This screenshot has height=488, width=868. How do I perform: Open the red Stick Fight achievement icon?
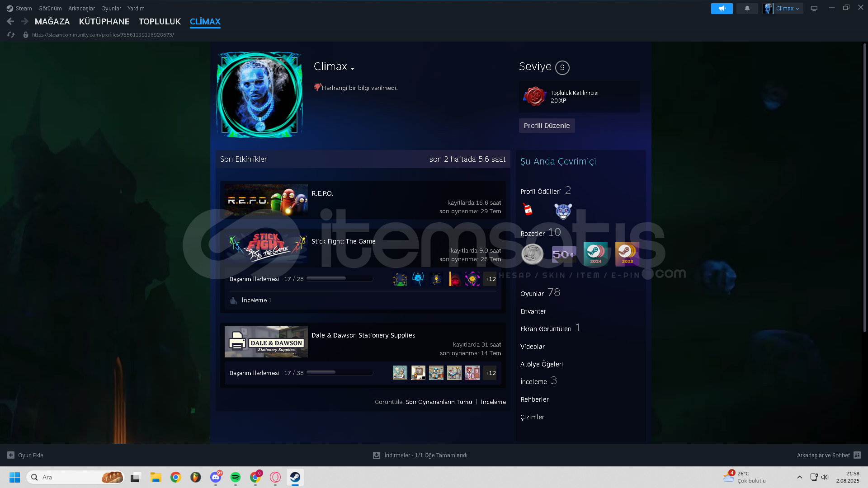click(454, 279)
